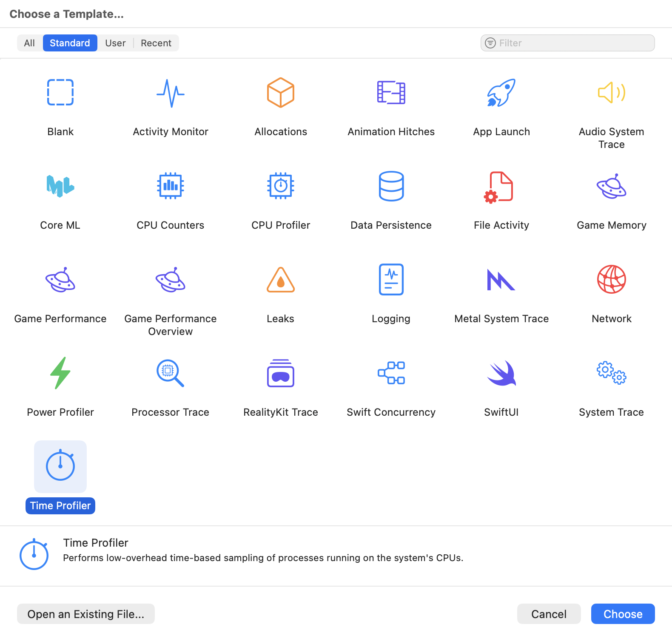
Task: Select the App Launch rocket icon
Action: click(x=501, y=93)
